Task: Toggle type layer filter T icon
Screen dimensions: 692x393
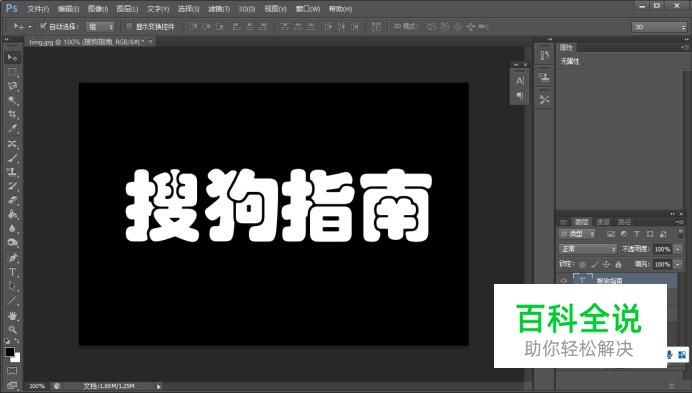Action: click(636, 234)
